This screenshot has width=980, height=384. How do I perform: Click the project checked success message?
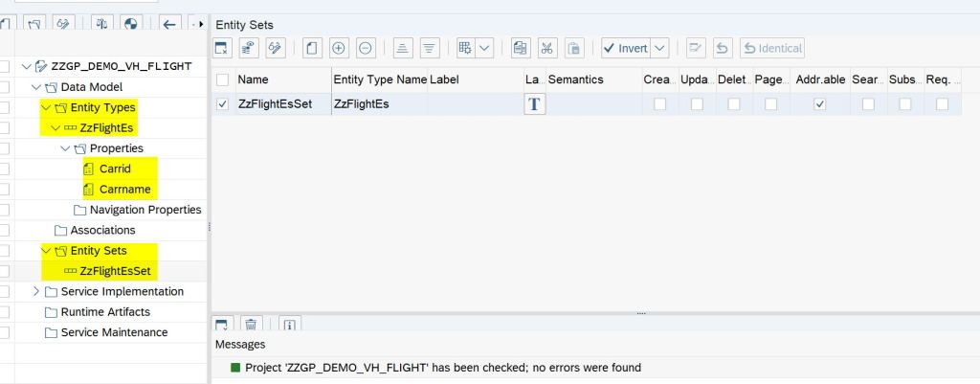click(443, 368)
